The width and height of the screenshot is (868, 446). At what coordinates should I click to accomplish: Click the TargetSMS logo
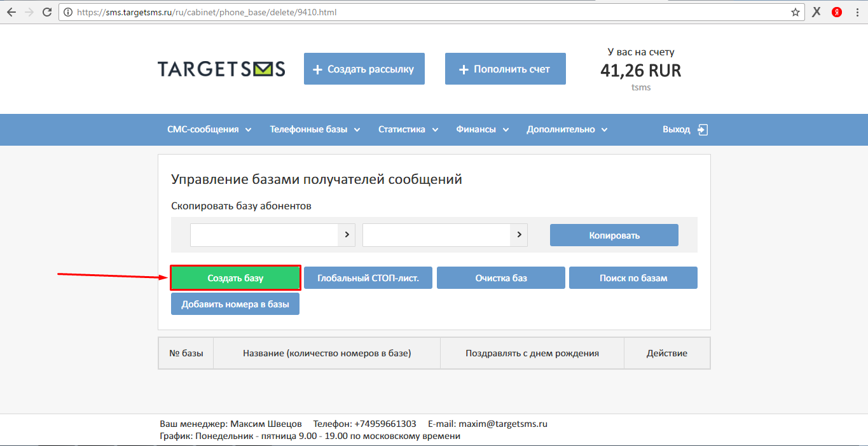pyautogui.click(x=221, y=69)
